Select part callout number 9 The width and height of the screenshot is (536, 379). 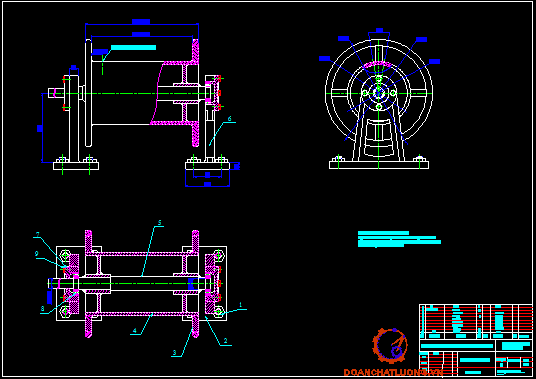click(x=36, y=254)
